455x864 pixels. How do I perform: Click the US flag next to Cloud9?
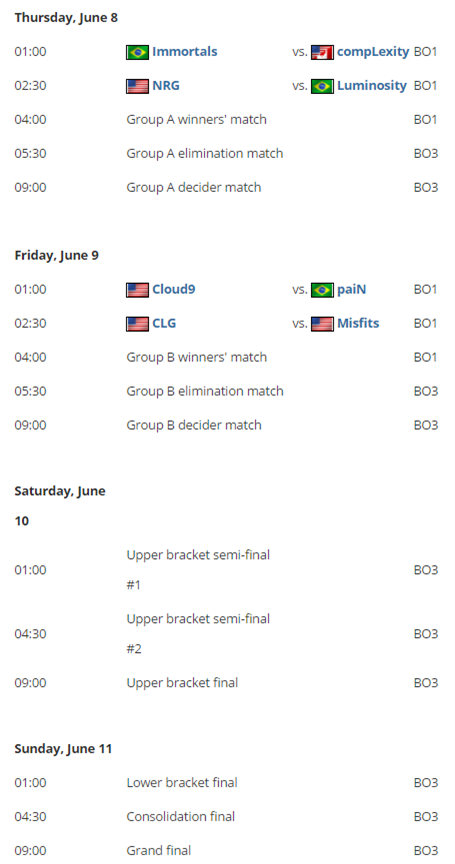pos(137,290)
